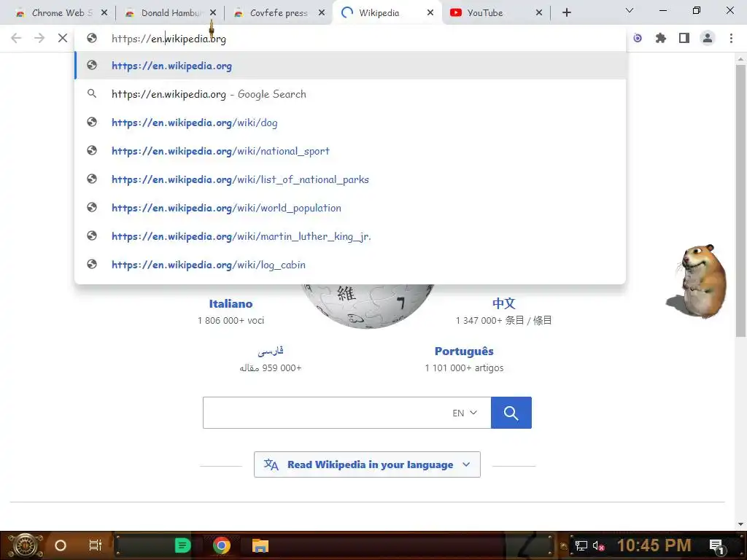Open the ornate Start button

click(x=25, y=545)
